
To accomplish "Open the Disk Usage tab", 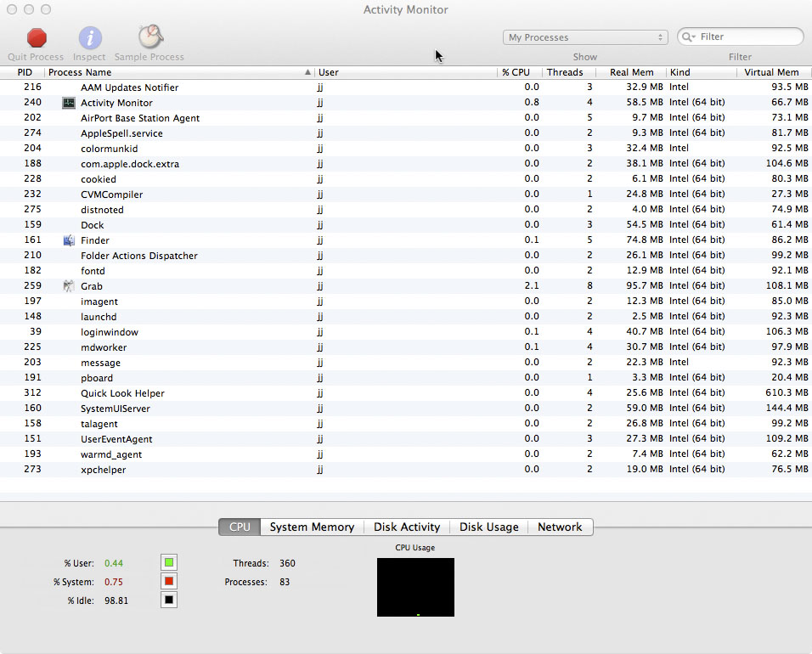I will tap(489, 527).
